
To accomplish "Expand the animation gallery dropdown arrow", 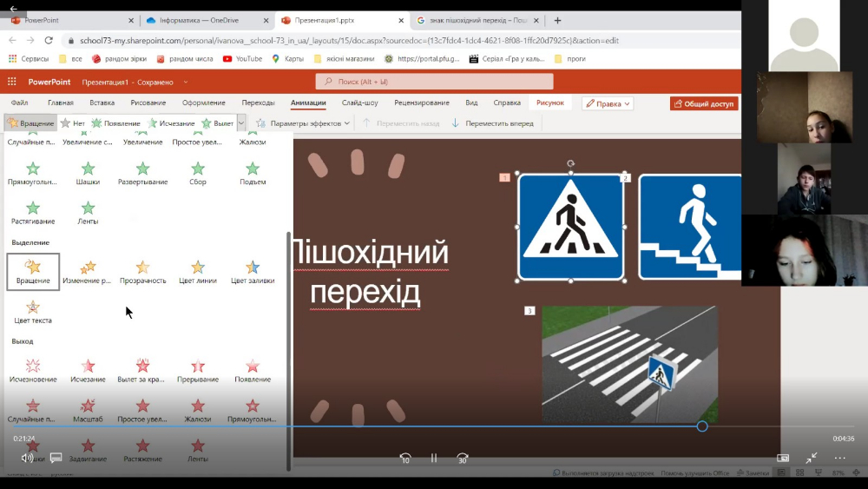I will pyautogui.click(x=241, y=123).
